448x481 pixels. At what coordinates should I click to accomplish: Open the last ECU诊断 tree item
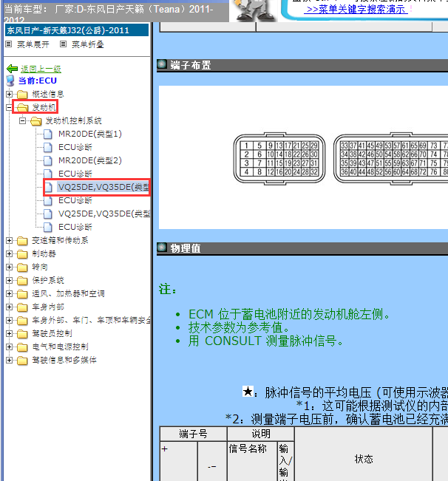click(75, 227)
